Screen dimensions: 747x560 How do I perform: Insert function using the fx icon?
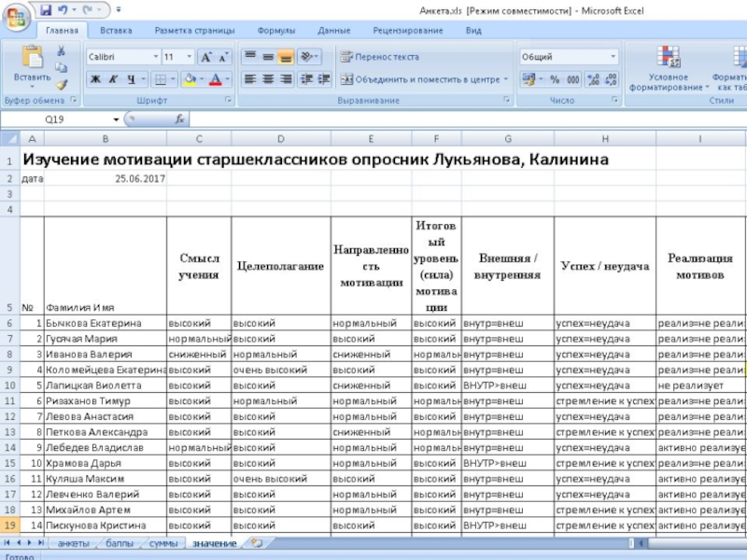coord(179,119)
